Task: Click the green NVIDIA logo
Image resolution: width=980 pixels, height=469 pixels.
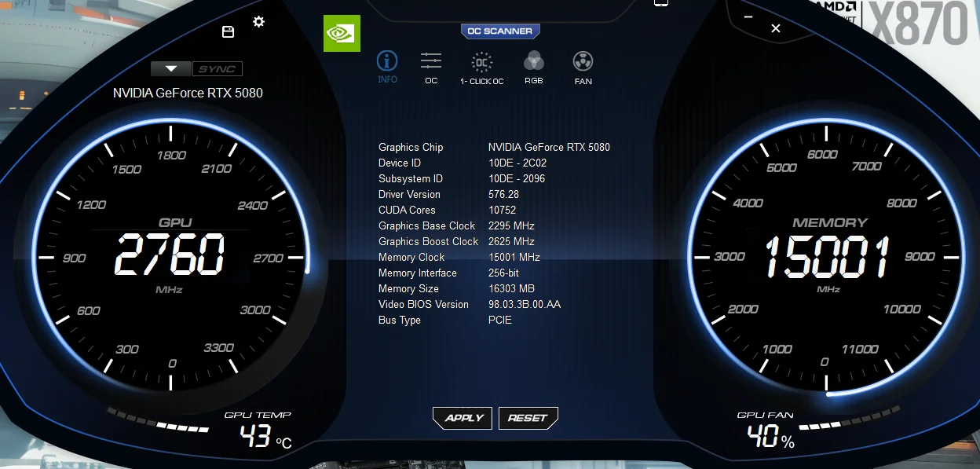Action: [x=342, y=34]
